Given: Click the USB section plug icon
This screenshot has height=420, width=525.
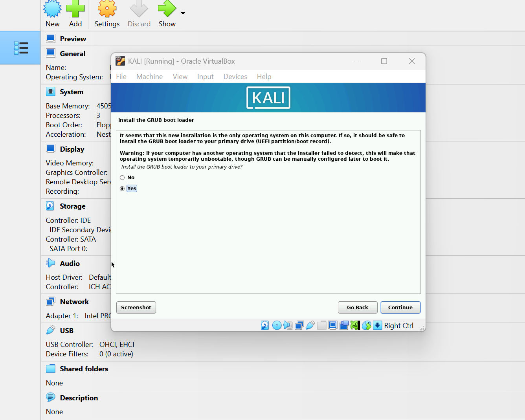Looking at the screenshot, I should 51,330.
